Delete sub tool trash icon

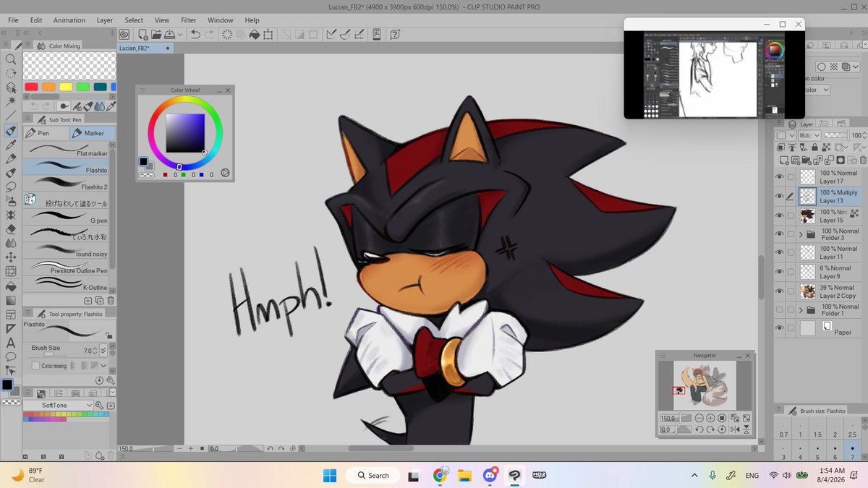point(111,300)
